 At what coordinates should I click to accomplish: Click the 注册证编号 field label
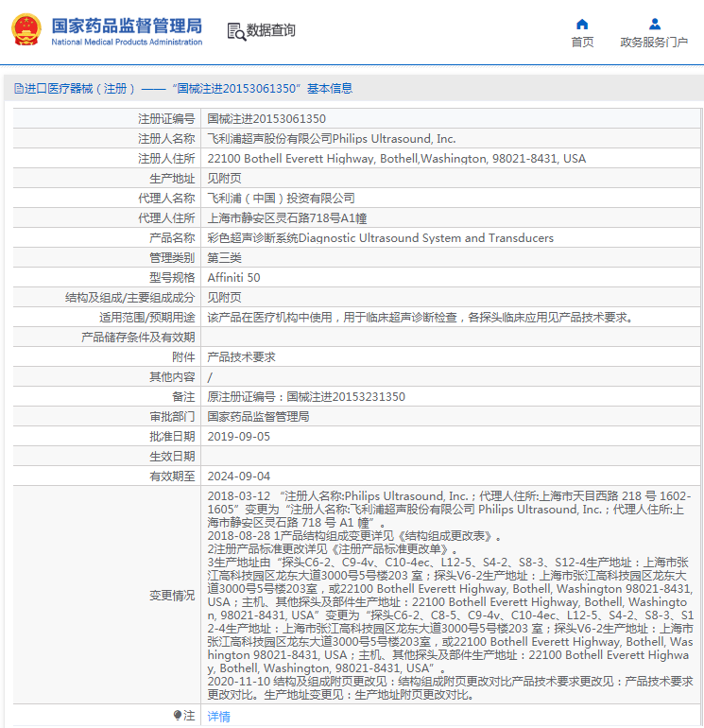coord(166,119)
